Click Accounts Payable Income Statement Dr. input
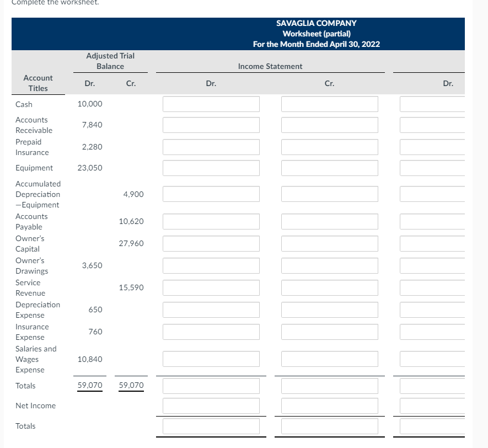The width and height of the screenshot is (488, 448). point(211,221)
